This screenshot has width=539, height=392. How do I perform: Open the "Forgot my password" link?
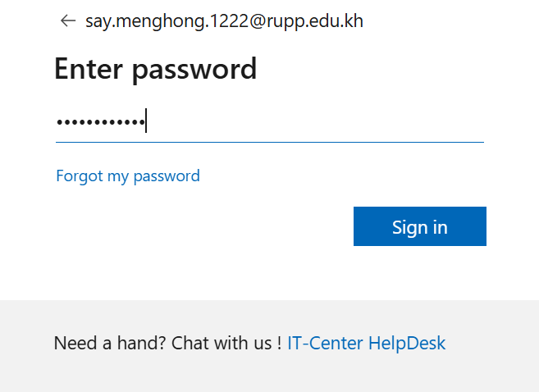[x=128, y=175]
